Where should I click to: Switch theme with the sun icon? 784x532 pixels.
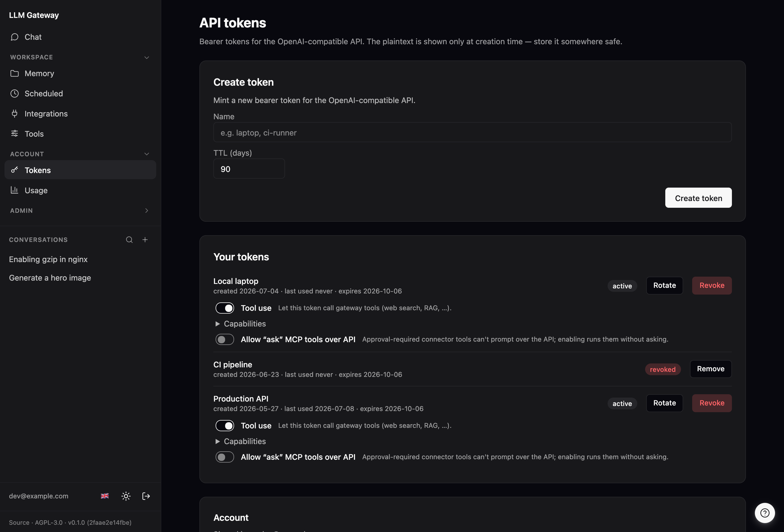(126, 496)
